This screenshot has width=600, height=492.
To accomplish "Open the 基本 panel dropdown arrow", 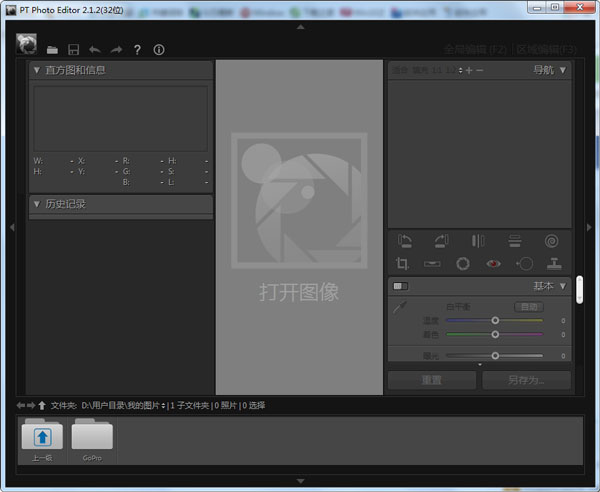I will [x=563, y=286].
